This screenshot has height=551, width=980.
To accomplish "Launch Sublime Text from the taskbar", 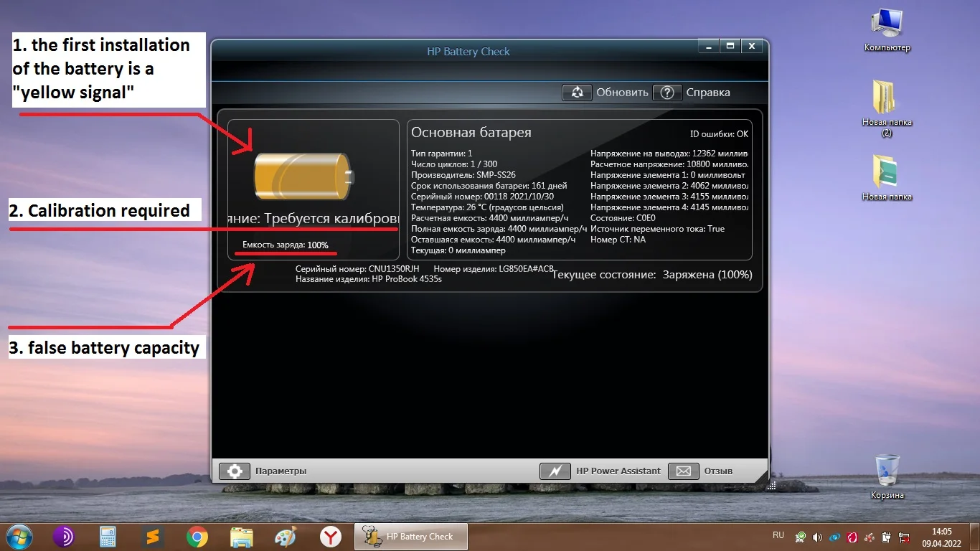I will tap(153, 536).
